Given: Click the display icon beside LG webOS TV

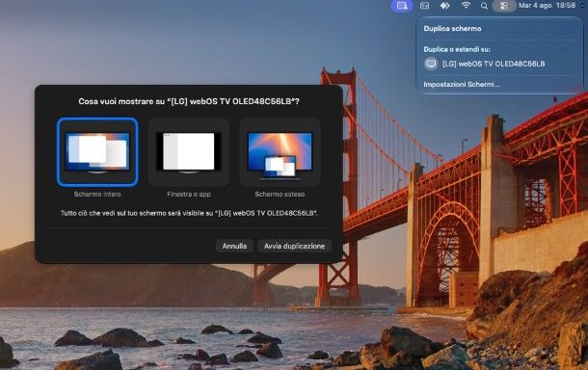Looking at the screenshot, I should coord(431,64).
